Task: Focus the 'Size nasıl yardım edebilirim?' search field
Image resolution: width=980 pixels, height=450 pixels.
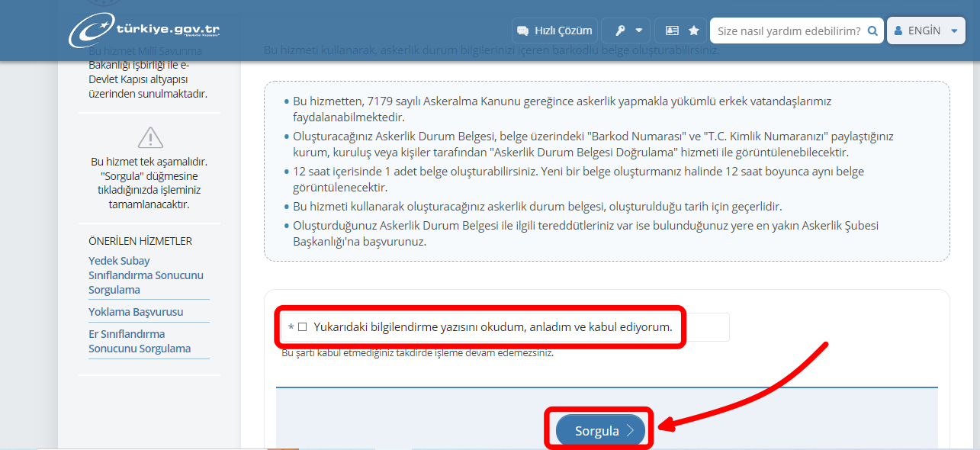Action: pos(789,31)
